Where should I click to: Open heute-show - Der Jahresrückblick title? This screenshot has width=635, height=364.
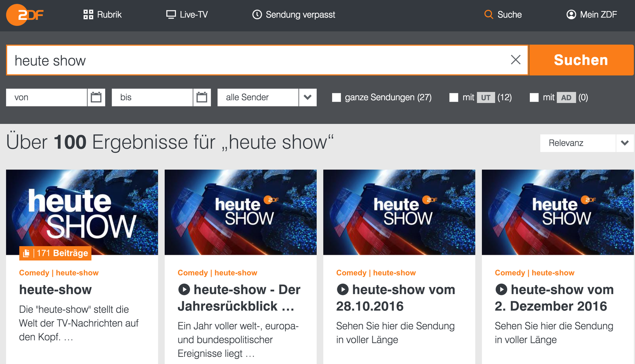239,298
